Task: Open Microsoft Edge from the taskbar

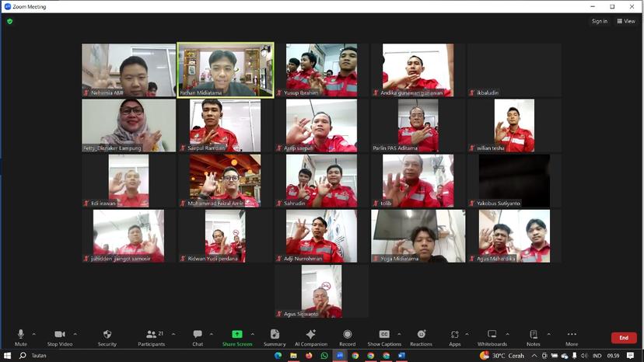Action: click(x=278, y=356)
